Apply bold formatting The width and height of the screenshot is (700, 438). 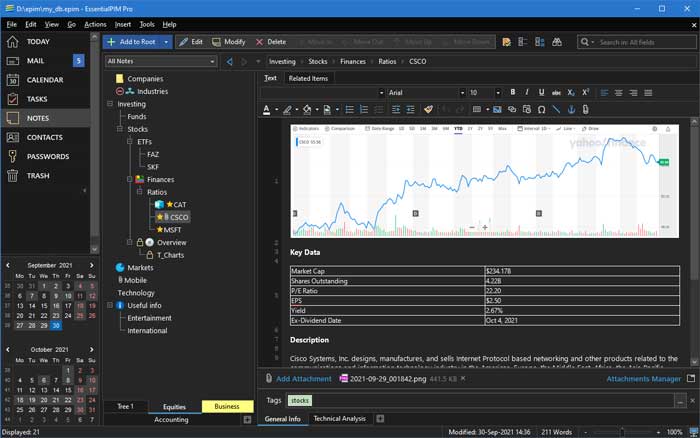click(x=512, y=92)
